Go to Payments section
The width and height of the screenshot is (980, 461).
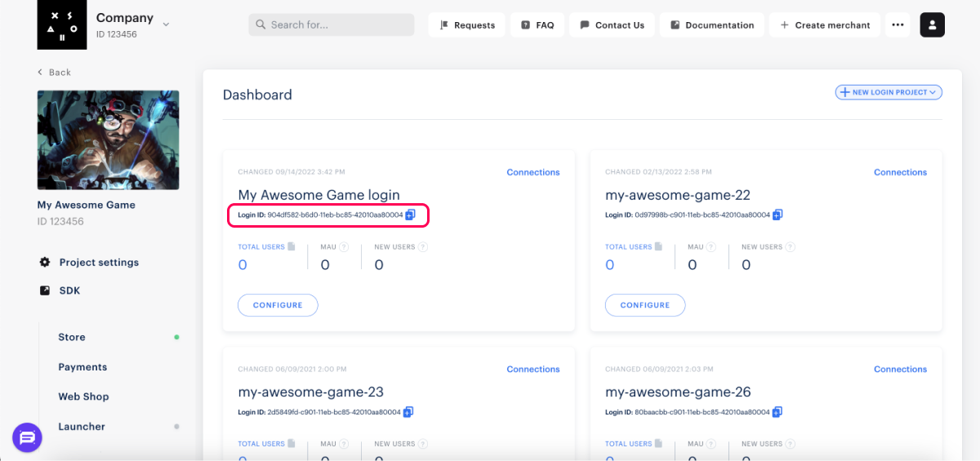(82, 367)
